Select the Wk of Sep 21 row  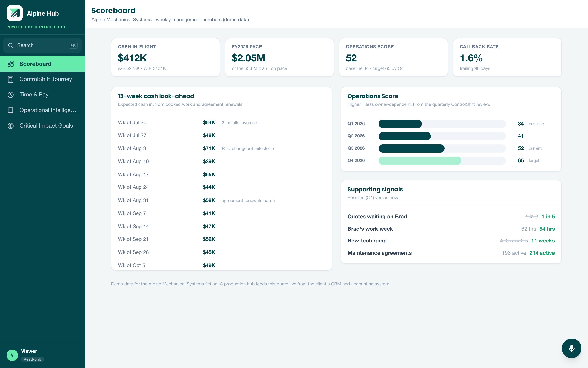(x=222, y=239)
